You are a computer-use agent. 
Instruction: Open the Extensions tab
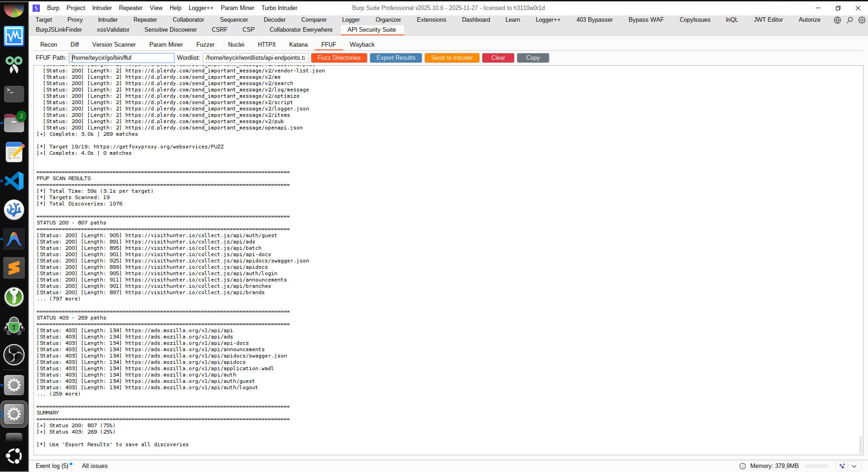pyautogui.click(x=431, y=19)
